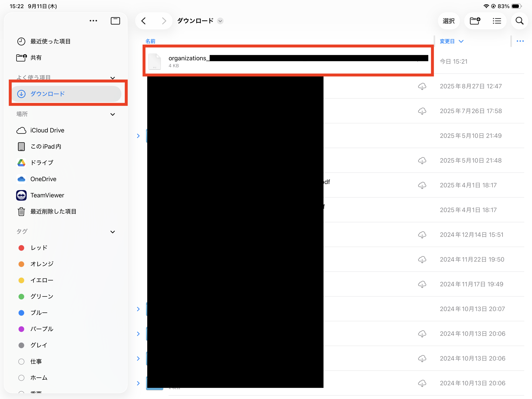Tap the 選択 button
532x399 pixels.
point(448,21)
